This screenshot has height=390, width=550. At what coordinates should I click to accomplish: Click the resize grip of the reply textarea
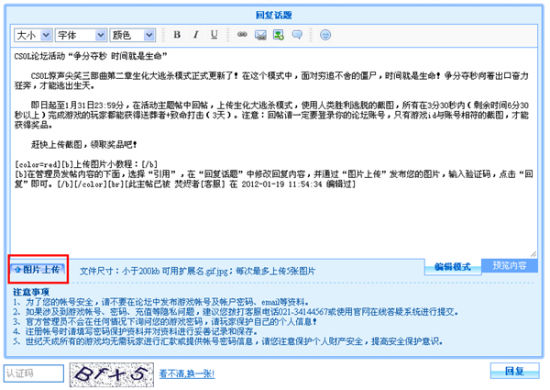[x=533, y=253]
